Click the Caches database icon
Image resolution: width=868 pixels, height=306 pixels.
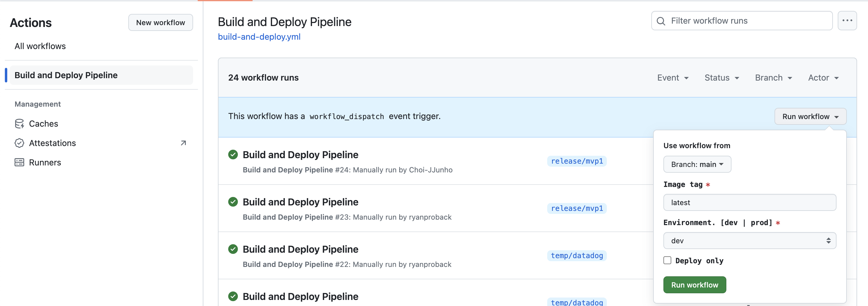19,124
